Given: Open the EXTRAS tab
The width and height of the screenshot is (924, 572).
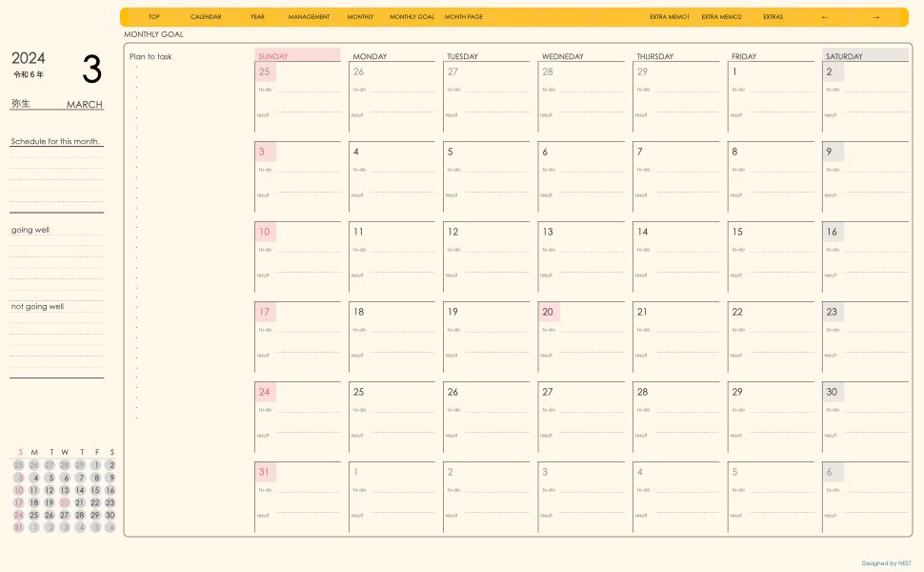Looking at the screenshot, I should [x=773, y=17].
